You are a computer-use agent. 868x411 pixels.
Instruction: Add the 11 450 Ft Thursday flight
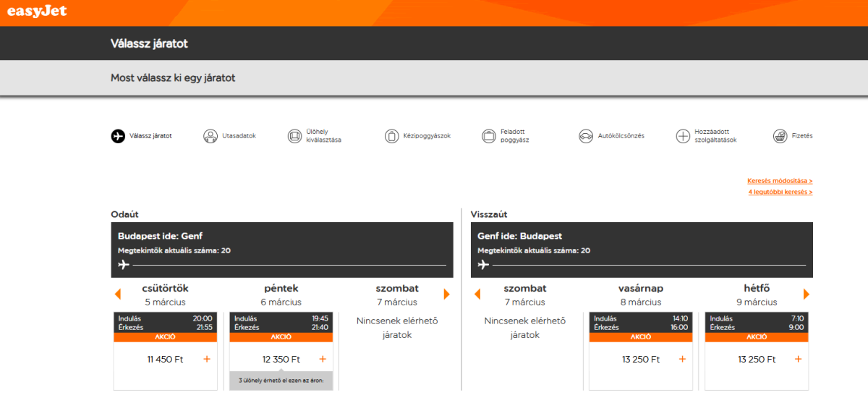207,360
